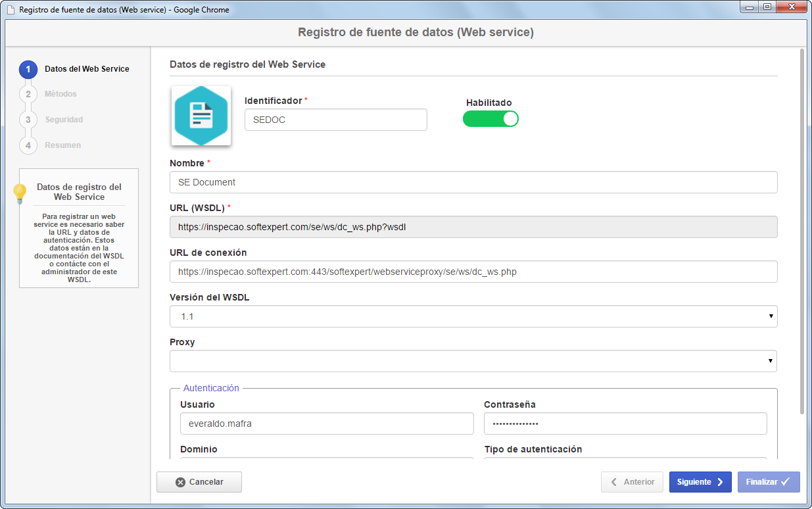
Task: Click the Autenticación group label
Action: [x=211, y=388]
